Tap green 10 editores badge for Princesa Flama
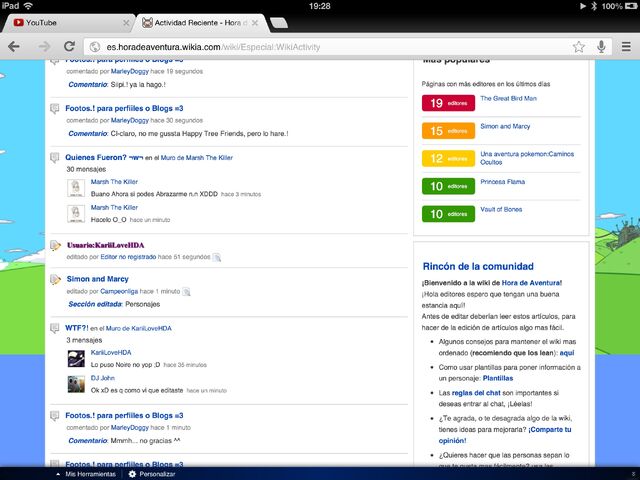 pos(448,186)
